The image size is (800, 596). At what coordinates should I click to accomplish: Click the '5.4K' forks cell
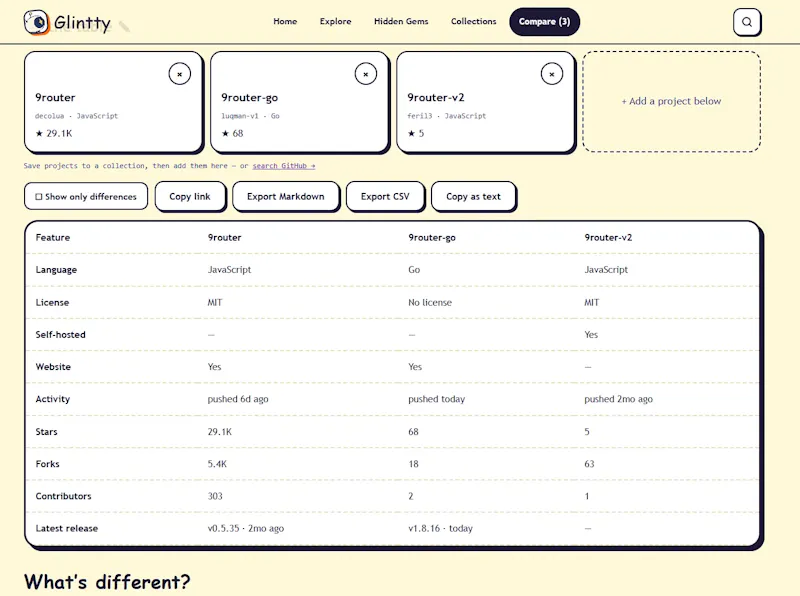(217, 464)
